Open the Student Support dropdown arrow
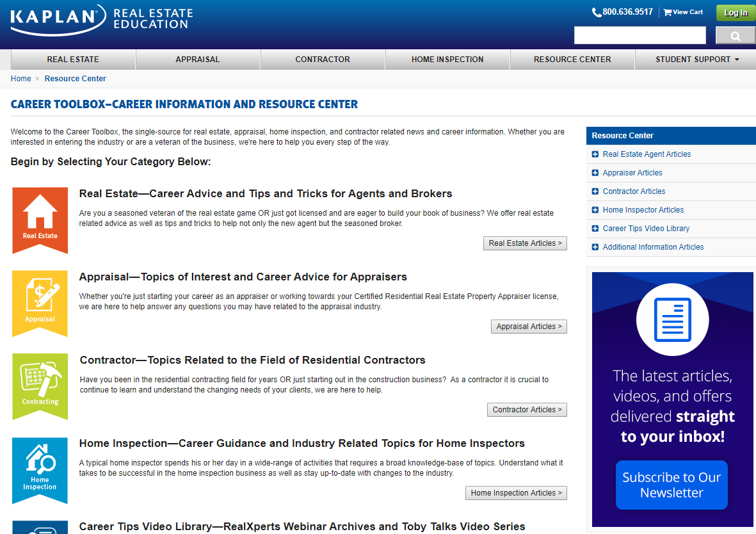 pyautogui.click(x=737, y=60)
